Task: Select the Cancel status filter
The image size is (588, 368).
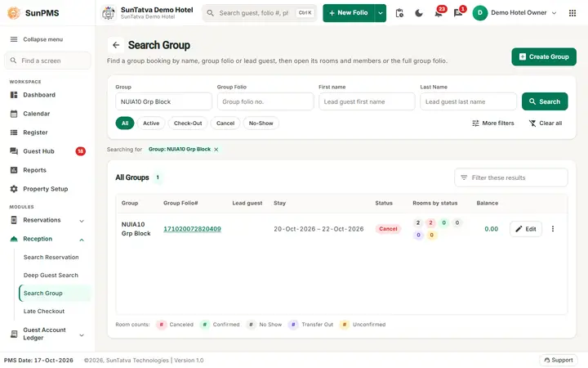Action: point(225,123)
